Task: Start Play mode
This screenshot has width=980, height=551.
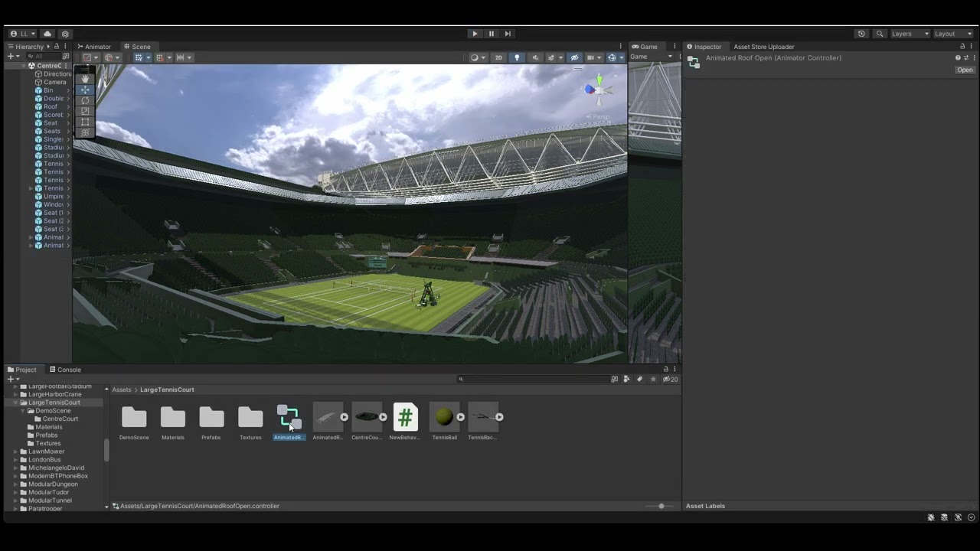Action: (x=475, y=34)
